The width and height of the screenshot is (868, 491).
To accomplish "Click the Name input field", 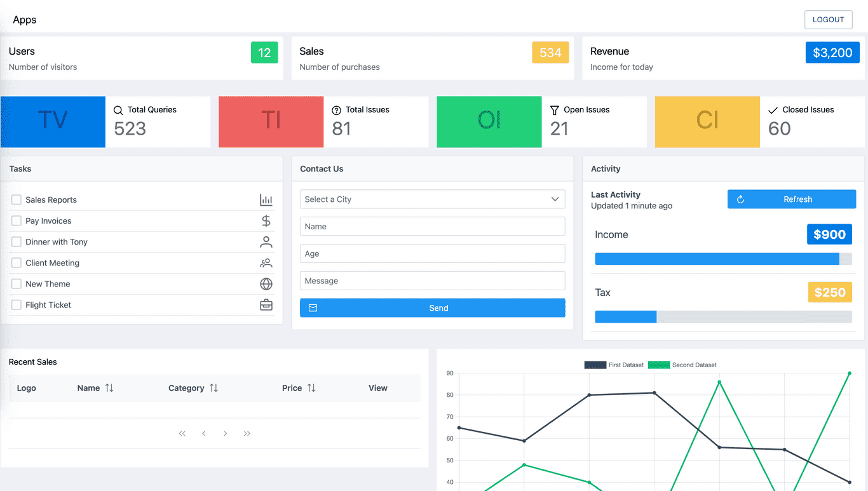I will click(x=432, y=227).
